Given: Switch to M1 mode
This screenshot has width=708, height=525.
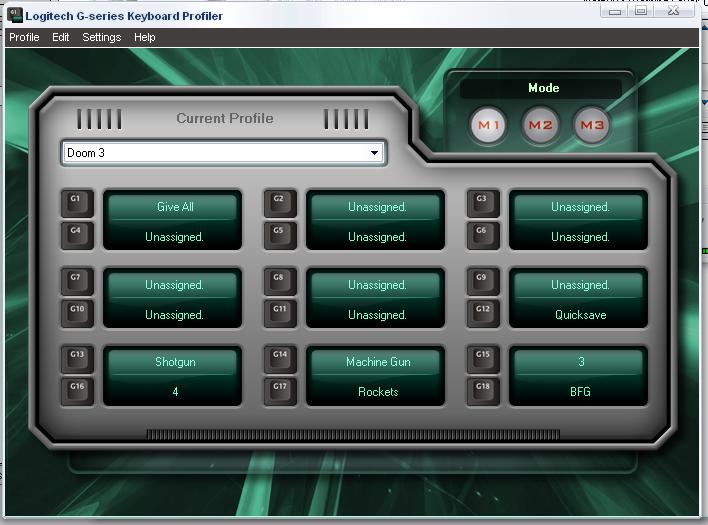Looking at the screenshot, I should (489, 125).
